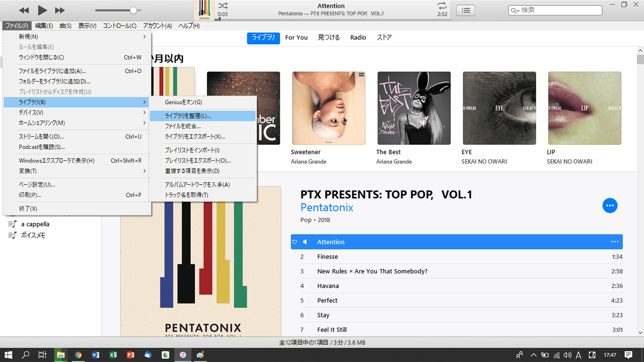Image resolution: width=644 pixels, height=362 pixels.
Task: Open iTunes icon in the taskbar
Action: (183, 355)
